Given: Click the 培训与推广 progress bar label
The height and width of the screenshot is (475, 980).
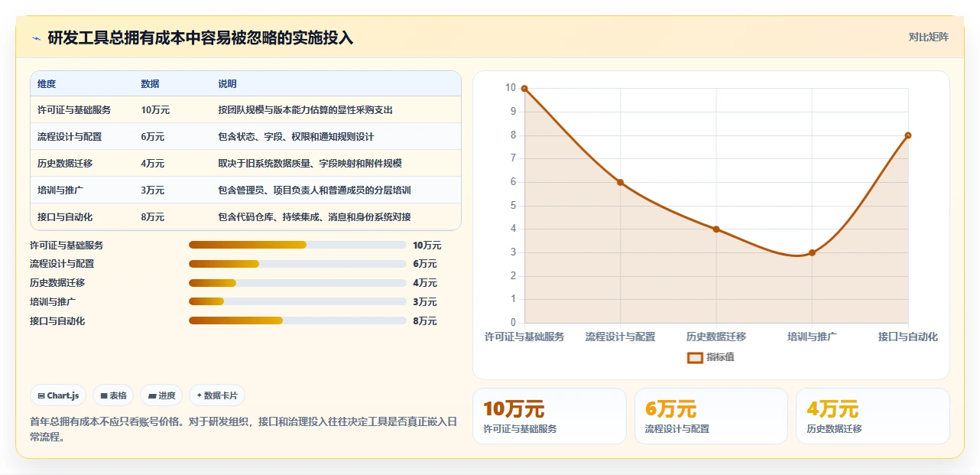Looking at the screenshot, I should tap(53, 302).
